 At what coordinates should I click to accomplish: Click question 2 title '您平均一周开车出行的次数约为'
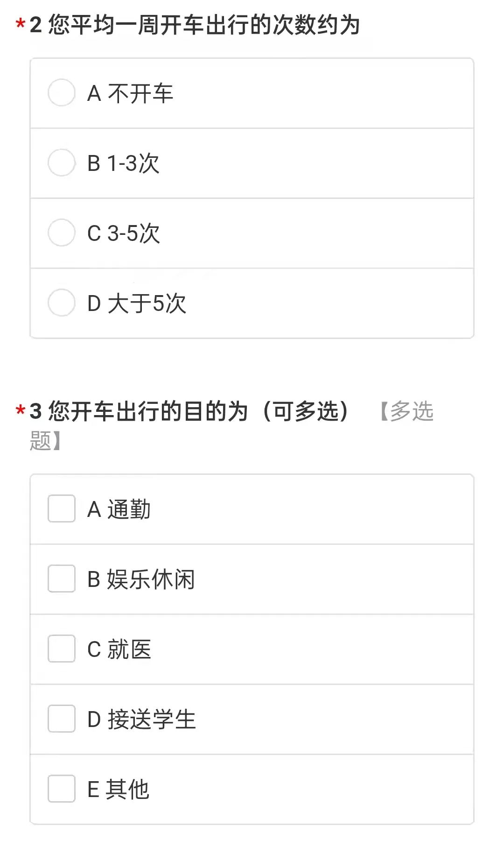point(204,25)
